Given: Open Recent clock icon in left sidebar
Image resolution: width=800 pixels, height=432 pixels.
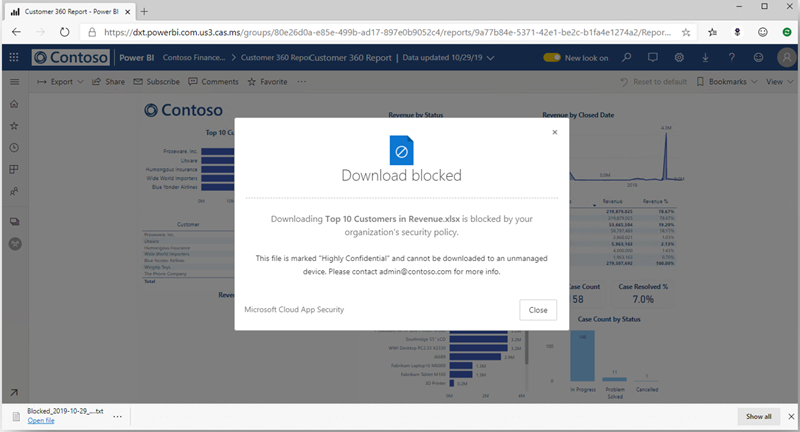Looking at the screenshot, I should 14,148.
